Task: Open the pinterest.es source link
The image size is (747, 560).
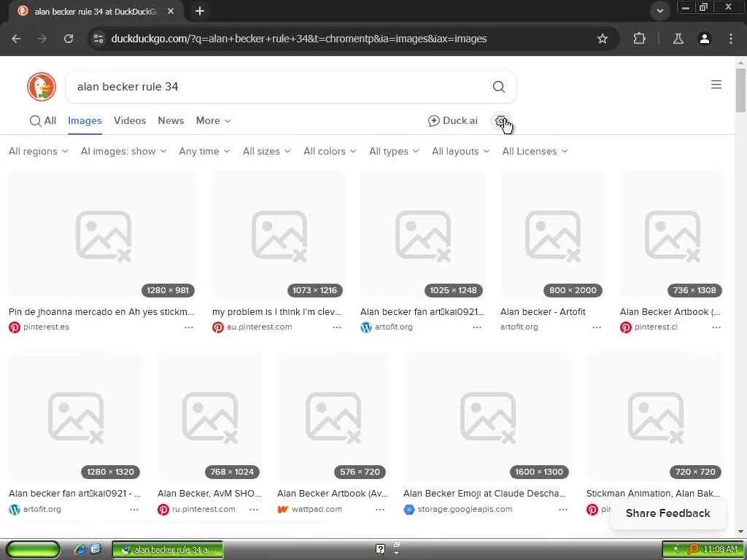Action: click(x=46, y=327)
